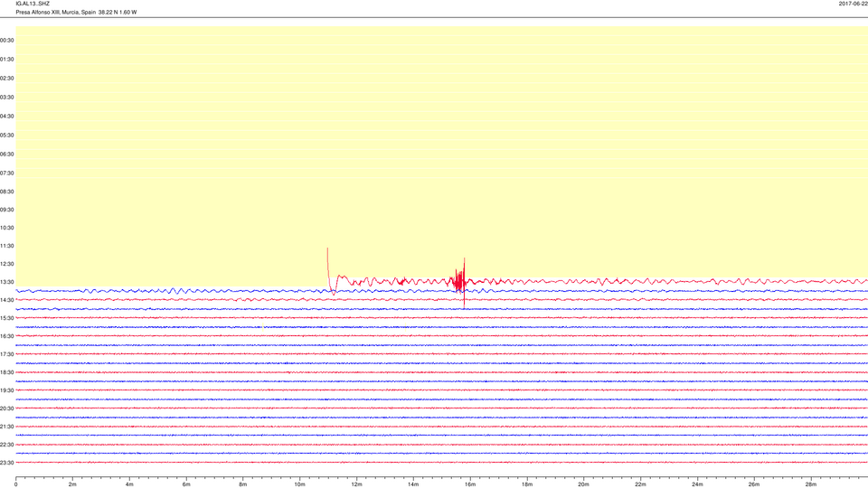The image size is (868, 488).
Task: Click the 2m axis tick label
Action: coord(72,484)
